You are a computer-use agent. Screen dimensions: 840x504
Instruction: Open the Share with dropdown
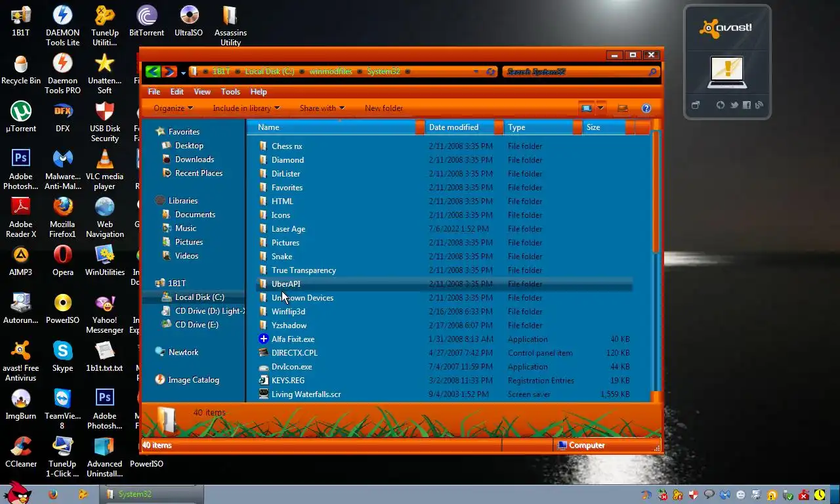322,108
